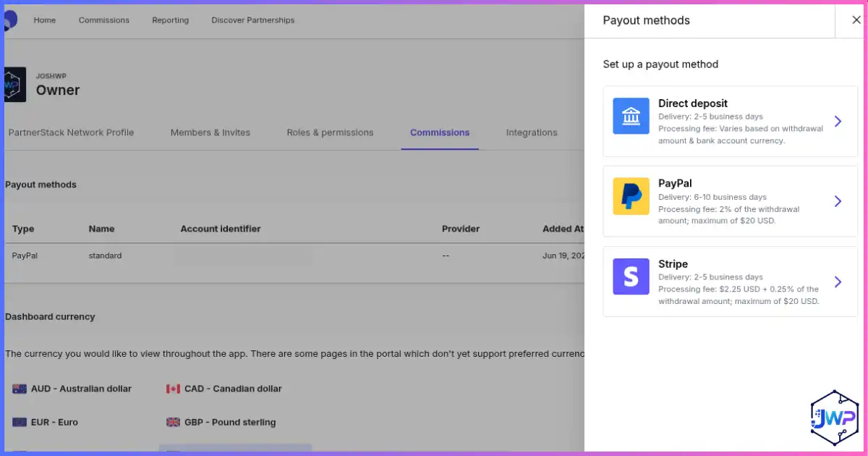868x456 pixels.
Task: Click Stripe 'Processing fee: $2.25 USD' text
Action: [739, 295]
